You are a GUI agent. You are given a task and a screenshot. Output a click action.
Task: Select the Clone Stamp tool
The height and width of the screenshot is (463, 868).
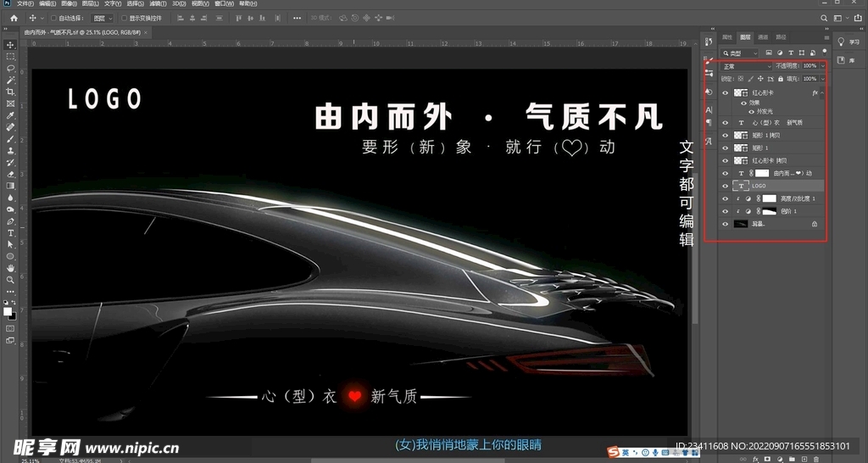pyautogui.click(x=10, y=151)
